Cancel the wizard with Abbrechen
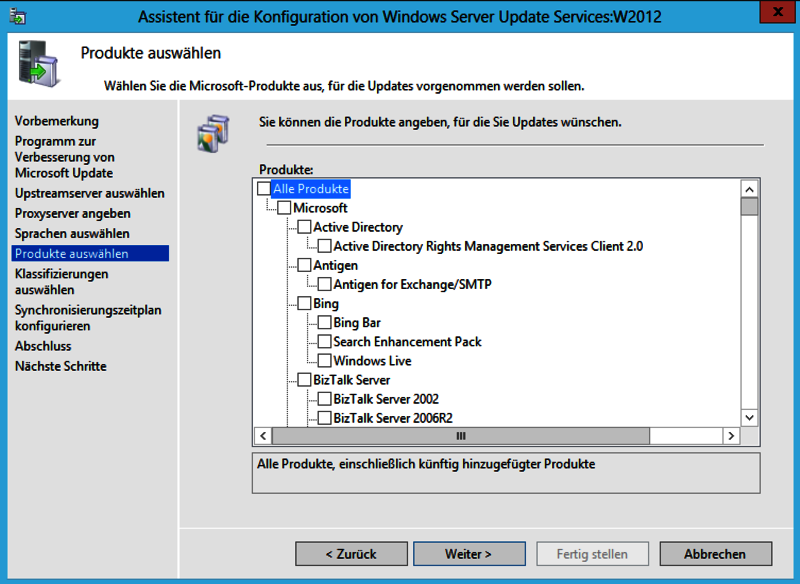Screen dimensions: 800x584 click(x=716, y=554)
